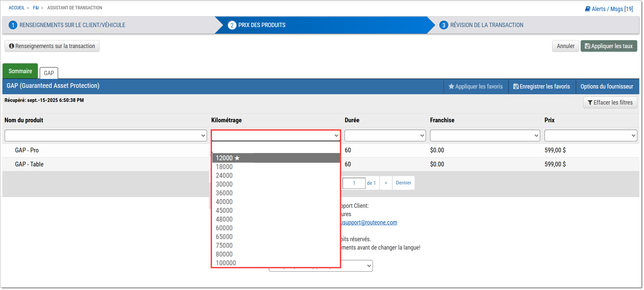Open the Durée filter dropdown
The image size is (644, 290).
[x=385, y=136]
